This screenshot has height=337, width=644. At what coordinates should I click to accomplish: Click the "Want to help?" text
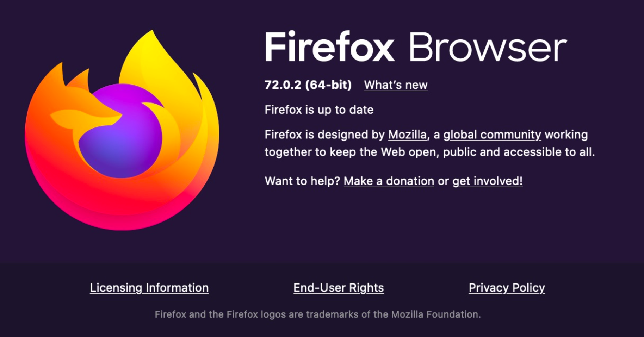click(302, 181)
